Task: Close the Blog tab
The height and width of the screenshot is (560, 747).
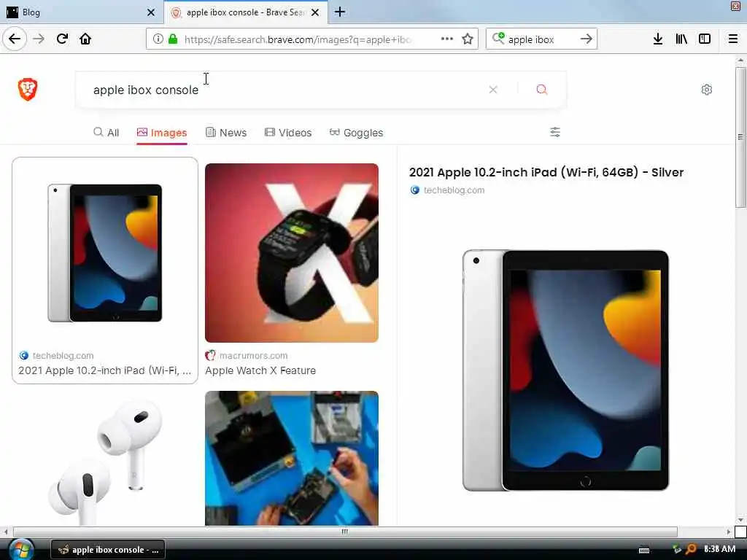Action: click(x=151, y=12)
